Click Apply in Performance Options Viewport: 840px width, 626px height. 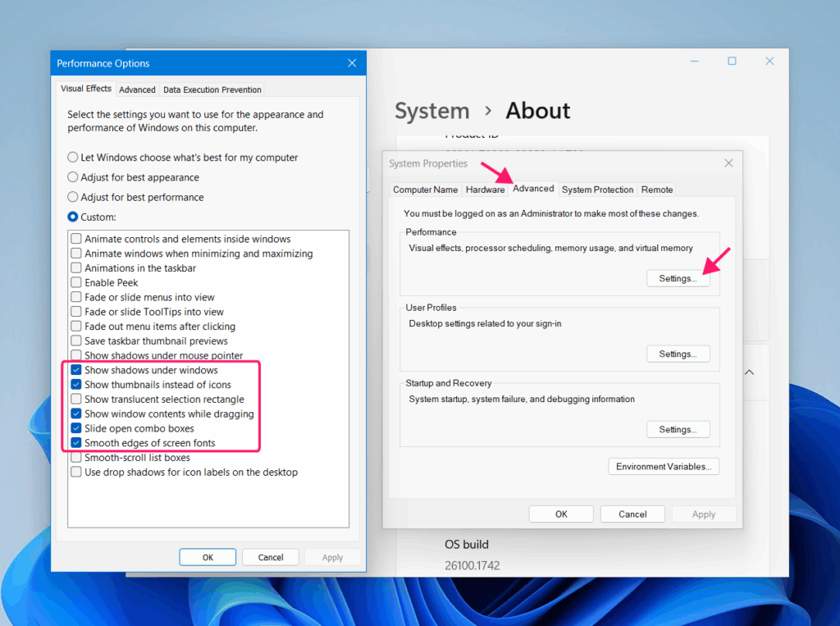tap(333, 557)
